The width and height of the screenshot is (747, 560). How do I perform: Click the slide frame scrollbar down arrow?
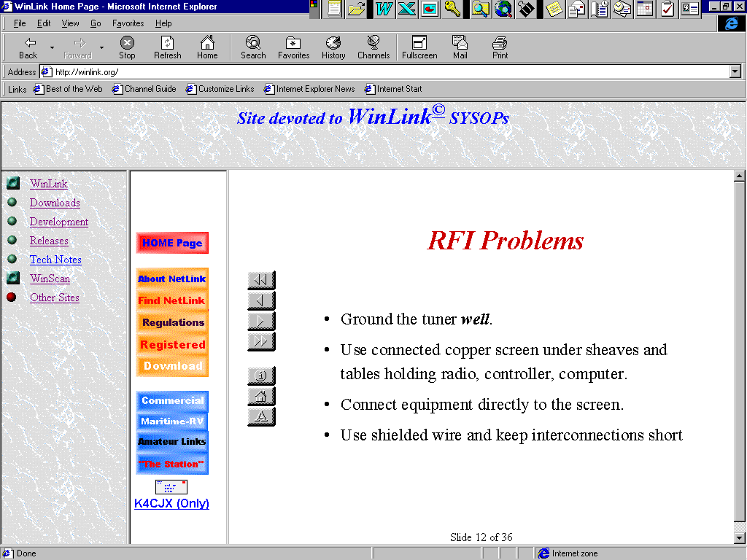coord(740,539)
